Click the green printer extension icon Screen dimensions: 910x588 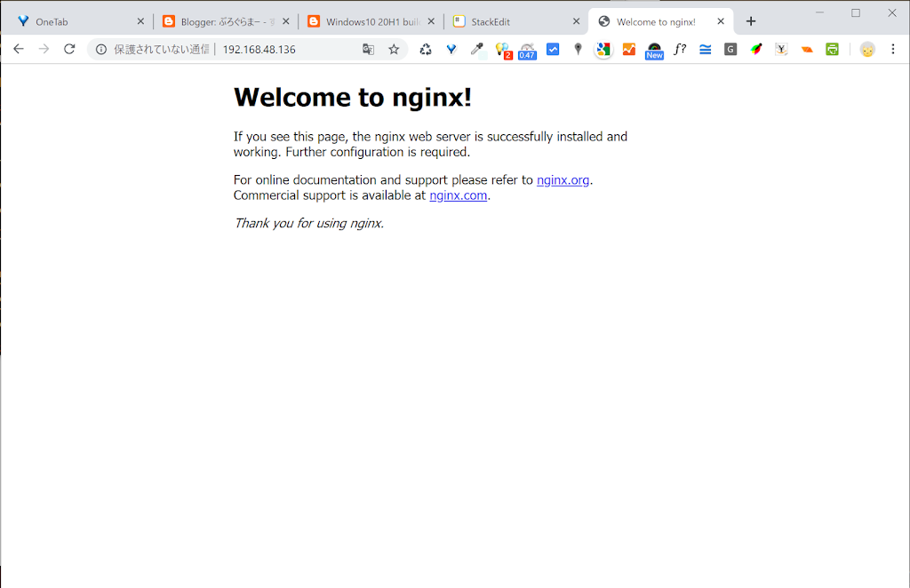(832, 49)
